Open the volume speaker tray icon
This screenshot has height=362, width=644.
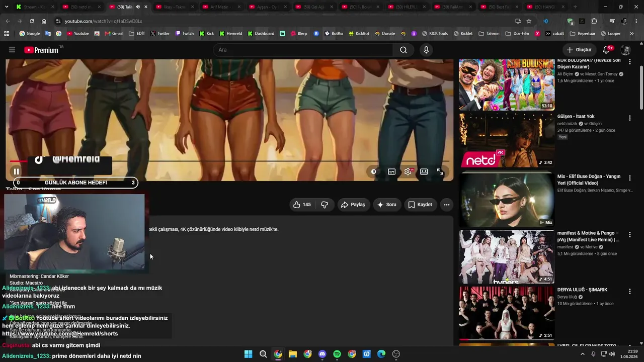(612, 354)
